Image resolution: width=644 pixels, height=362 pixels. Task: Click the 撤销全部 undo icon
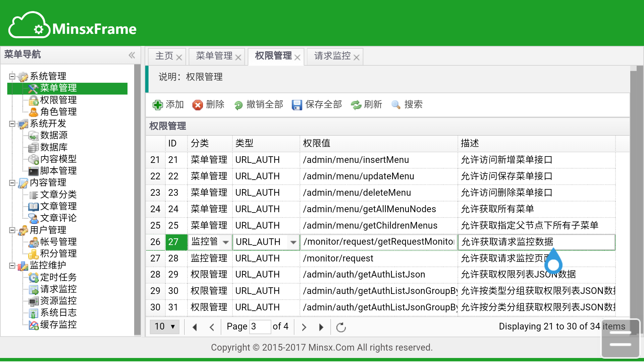238,105
